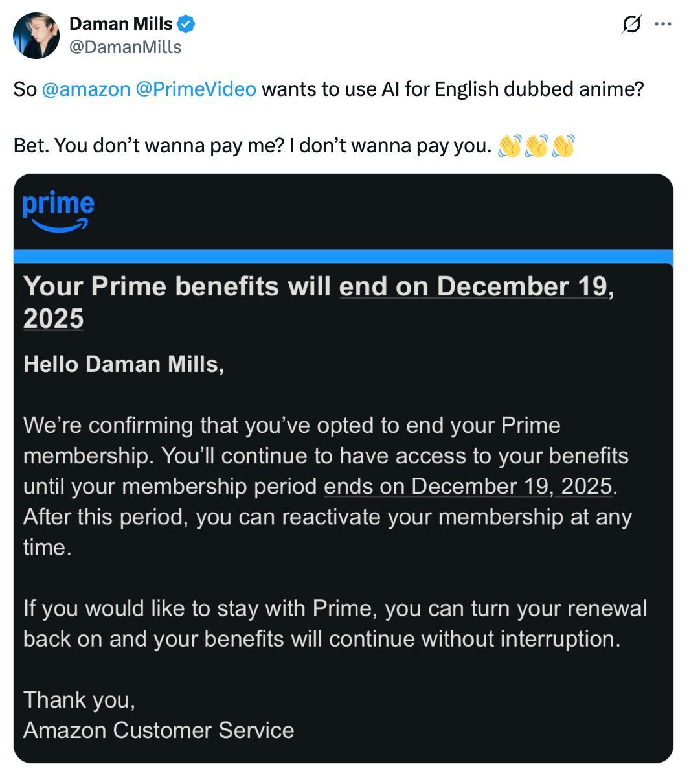This screenshot has width=689, height=784.
Task: Click underlined "ends on December 19, 2025" in paragraph
Action: coord(468,487)
